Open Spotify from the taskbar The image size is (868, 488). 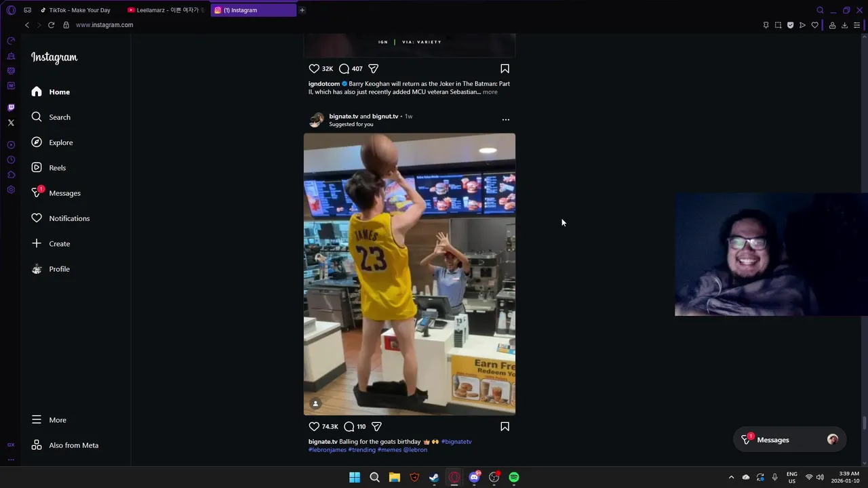[x=514, y=477]
